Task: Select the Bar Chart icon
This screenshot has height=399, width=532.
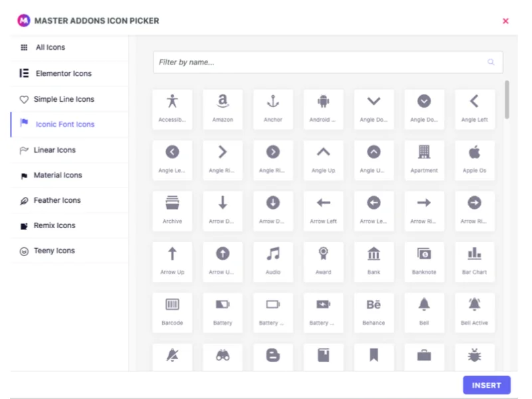Action: [475, 262]
